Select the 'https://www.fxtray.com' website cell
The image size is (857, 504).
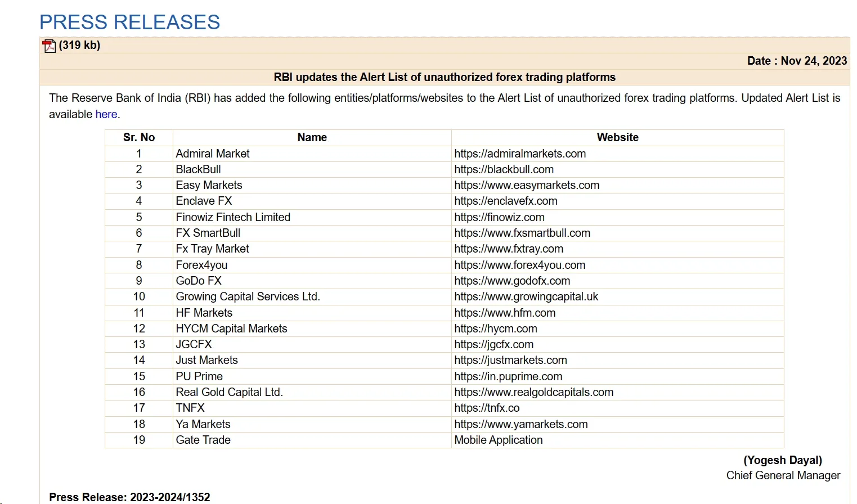coord(618,249)
